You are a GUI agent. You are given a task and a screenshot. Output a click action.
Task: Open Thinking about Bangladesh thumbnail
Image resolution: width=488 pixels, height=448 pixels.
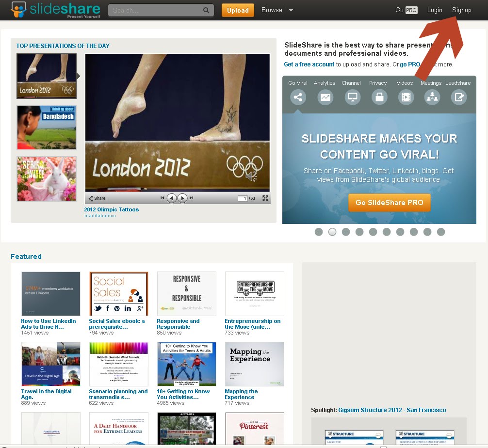[47, 127]
